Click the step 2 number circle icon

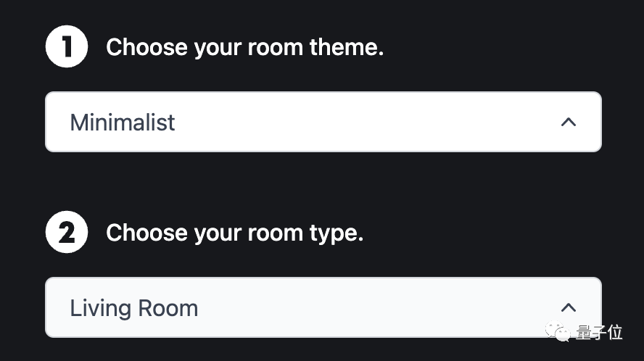[67, 232]
